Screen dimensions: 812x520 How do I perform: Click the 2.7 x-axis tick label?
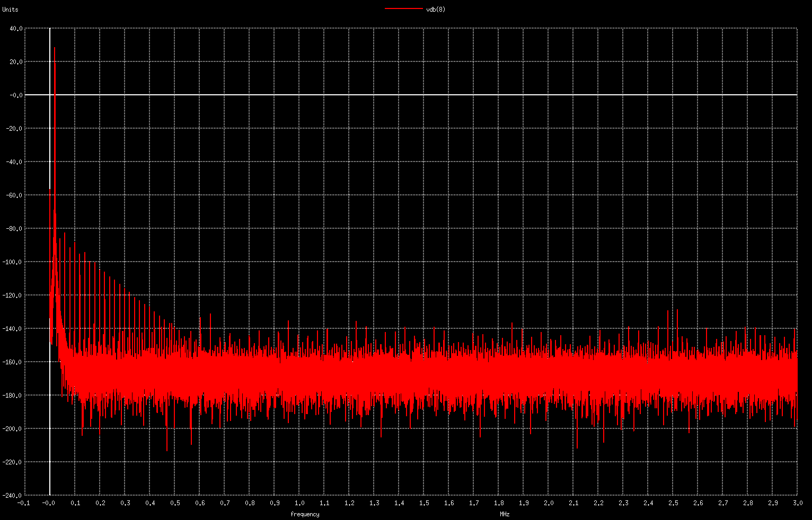[x=723, y=503]
